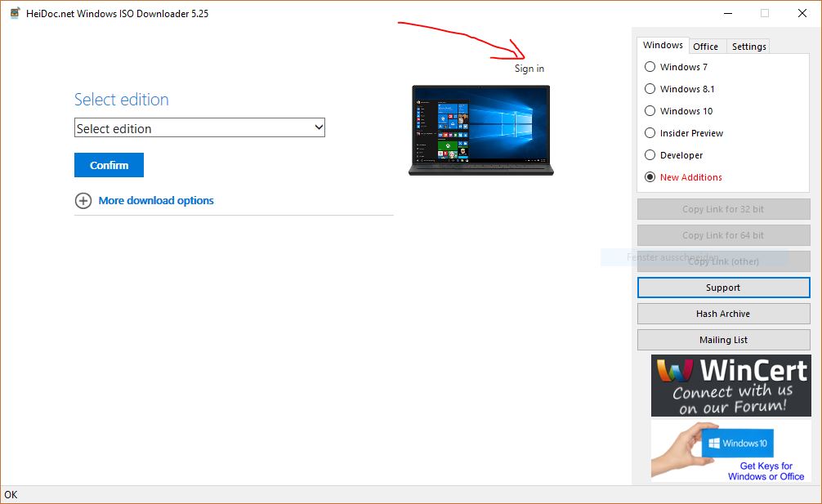Click the plus circle icon beside More download options
822x504 pixels.
(x=83, y=201)
